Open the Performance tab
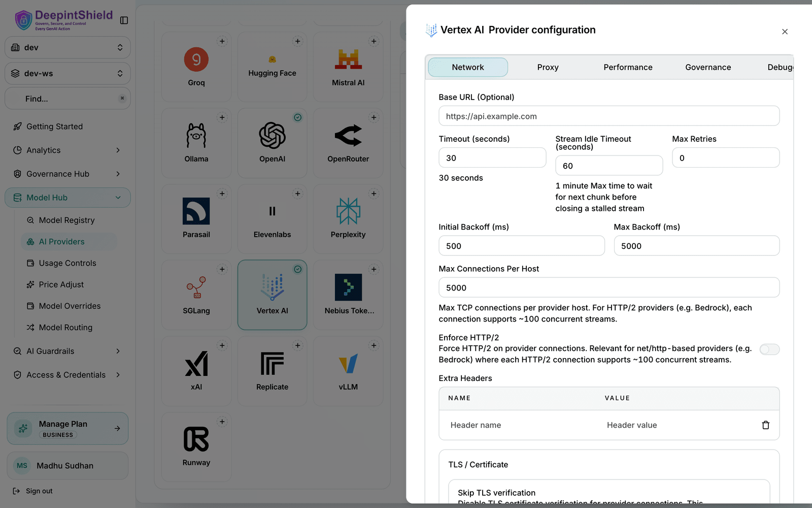Image resolution: width=812 pixels, height=508 pixels. click(628, 67)
